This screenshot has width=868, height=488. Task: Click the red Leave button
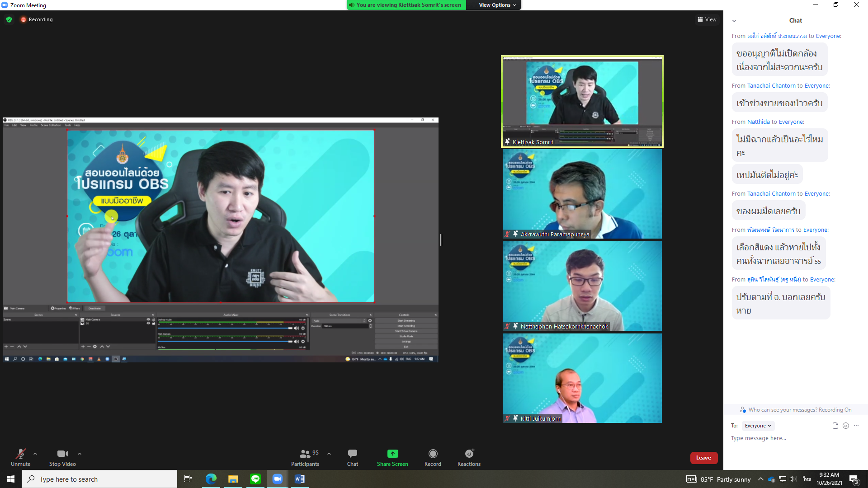click(704, 458)
